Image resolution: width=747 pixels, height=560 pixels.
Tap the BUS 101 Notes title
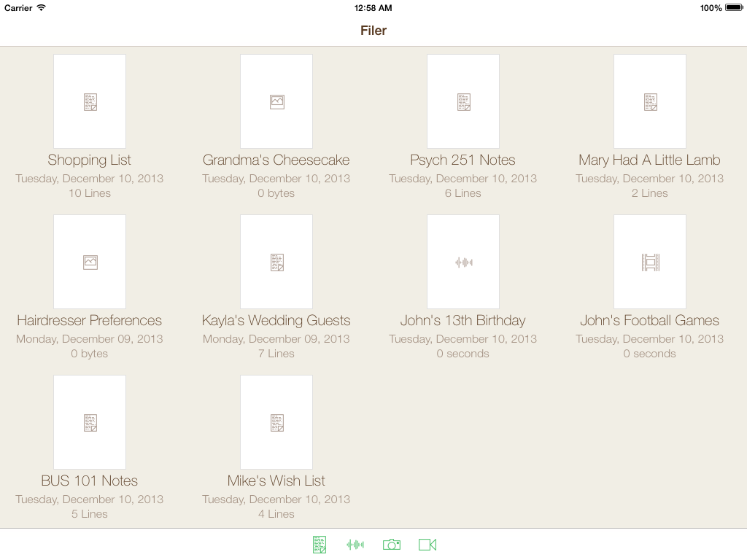point(90,481)
